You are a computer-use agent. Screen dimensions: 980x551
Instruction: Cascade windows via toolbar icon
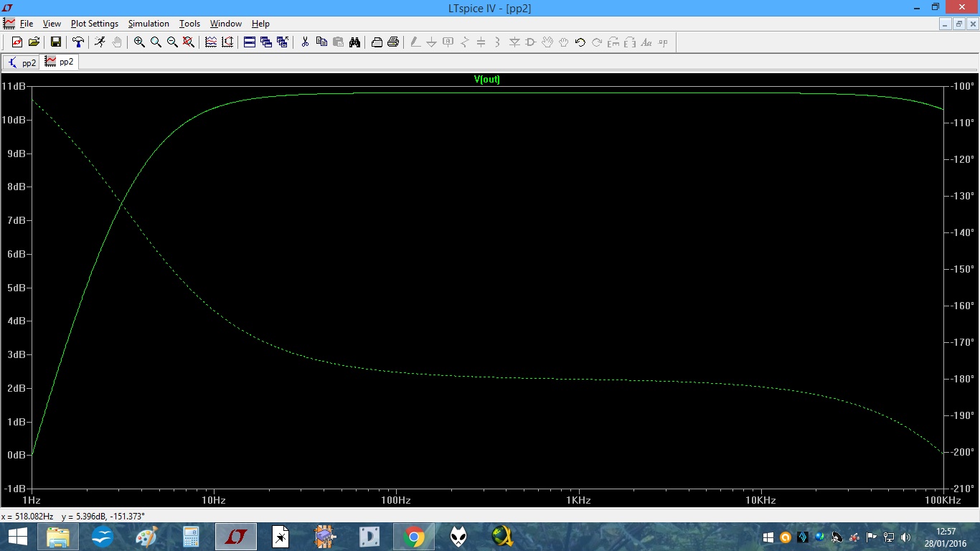coord(266,42)
